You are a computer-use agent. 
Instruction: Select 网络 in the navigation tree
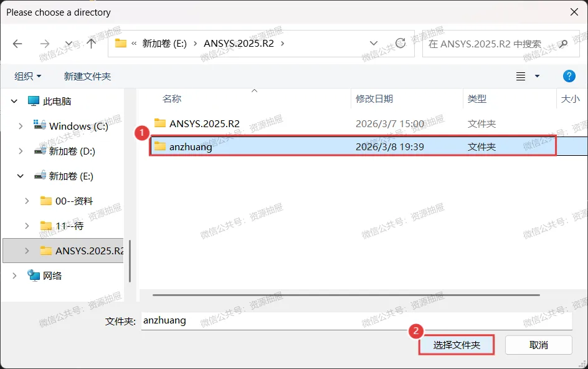(x=52, y=276)
